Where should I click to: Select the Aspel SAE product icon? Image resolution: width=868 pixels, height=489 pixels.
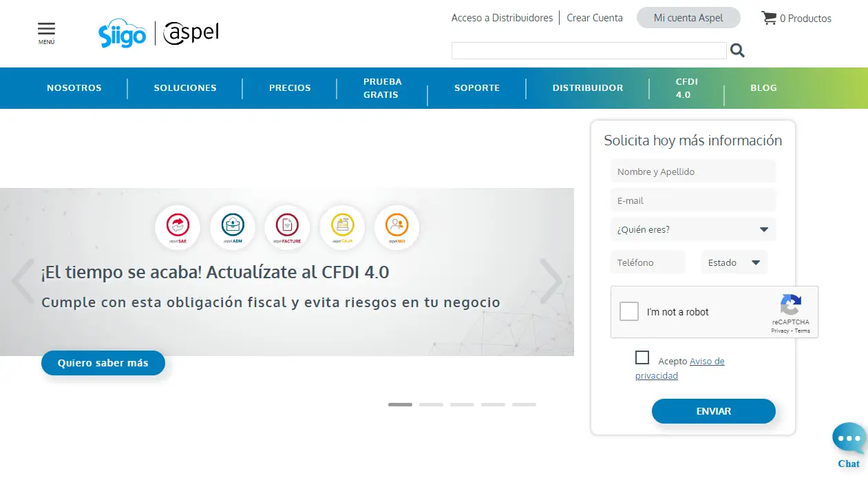tap(178, 227)
